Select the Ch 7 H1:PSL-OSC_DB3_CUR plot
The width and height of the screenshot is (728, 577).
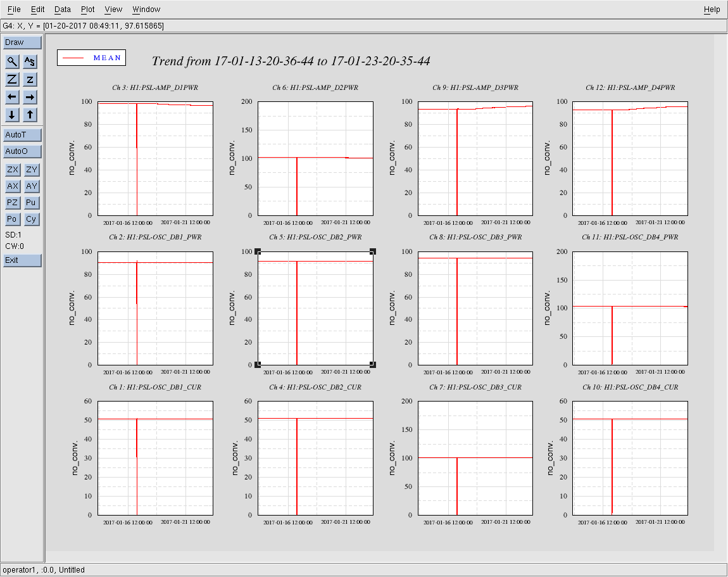click(475, 458)
